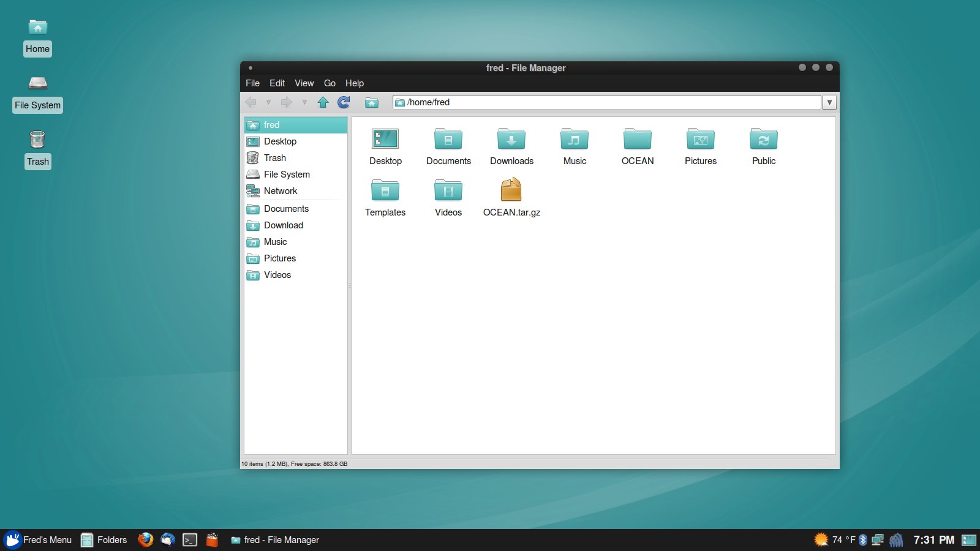Open Download bookmark in side pane
The height and width of the screenshot is (551, 980).
(296, 225)
